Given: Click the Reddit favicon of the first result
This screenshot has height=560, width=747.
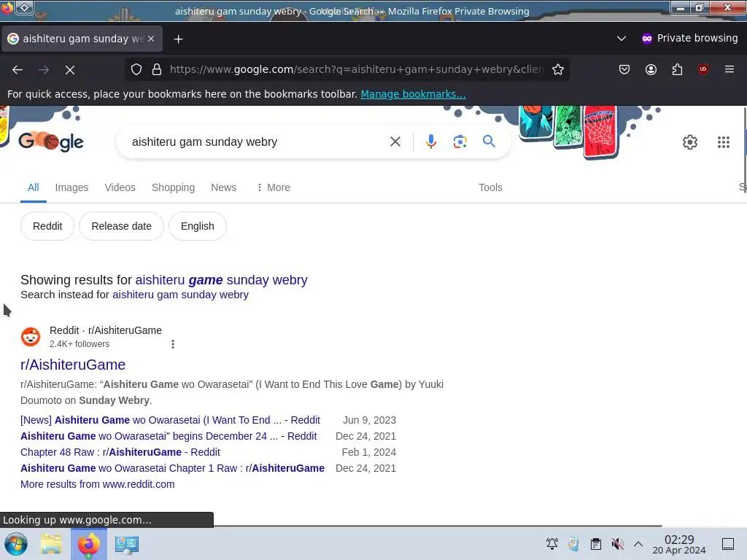Looking at the screenshot, I should coord(31,337).
